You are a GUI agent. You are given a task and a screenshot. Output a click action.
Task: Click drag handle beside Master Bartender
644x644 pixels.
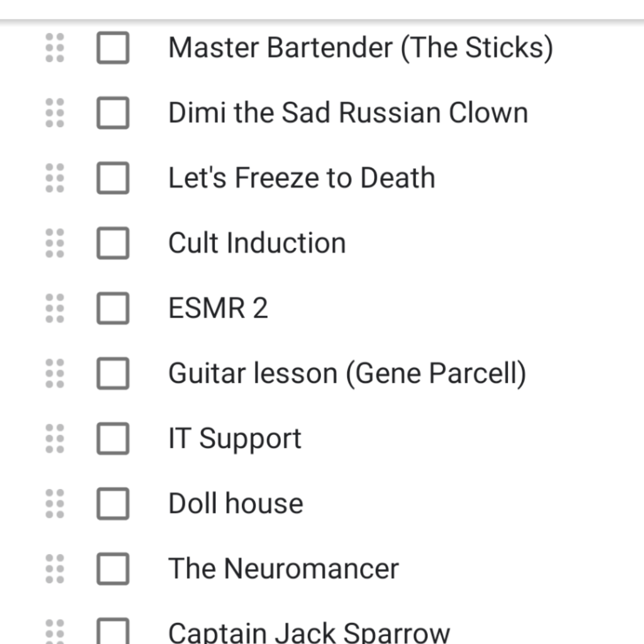55,48
